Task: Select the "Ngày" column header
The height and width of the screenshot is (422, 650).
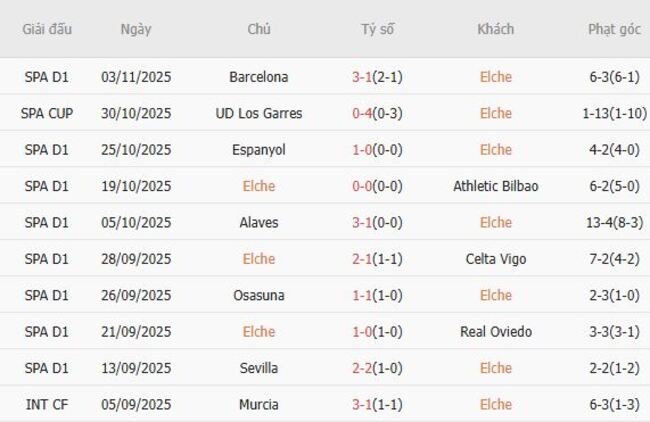Action: [136, 29]
